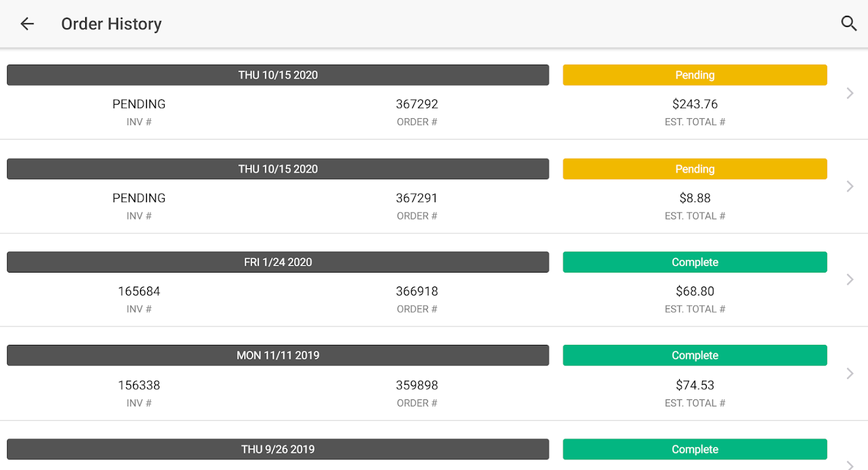The height and width of the screenshot is (470, 868).
Task: Open search with the magnifier icon
Action: pyautogui.click(x=849, y=23)
